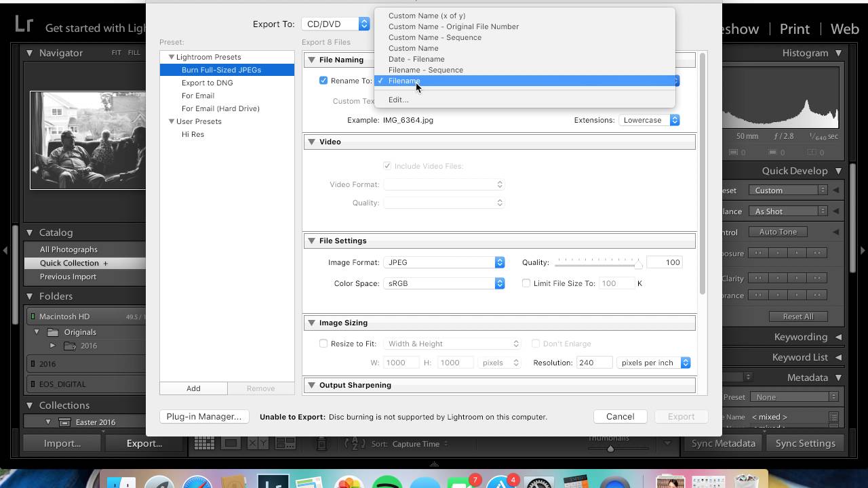Viewport: 868px width, 488px height.
Task: Collapse the left panel with edge arrow
Action: click(5, 250)
